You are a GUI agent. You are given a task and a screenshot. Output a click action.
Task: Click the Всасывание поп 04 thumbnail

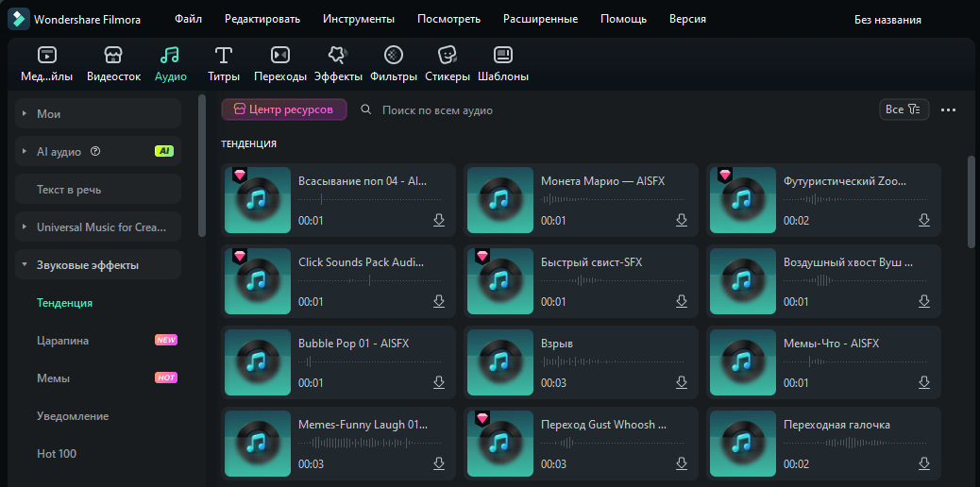[x=258, y=200]
